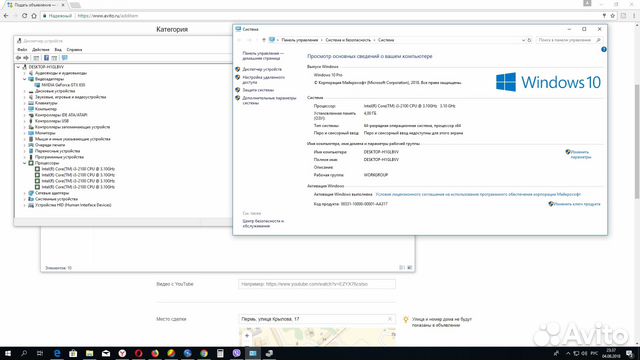The width and height of the screenshot is (640, 360).
Task: Expand Сетевые адаптеры node
Action: [x=24, y=193]
